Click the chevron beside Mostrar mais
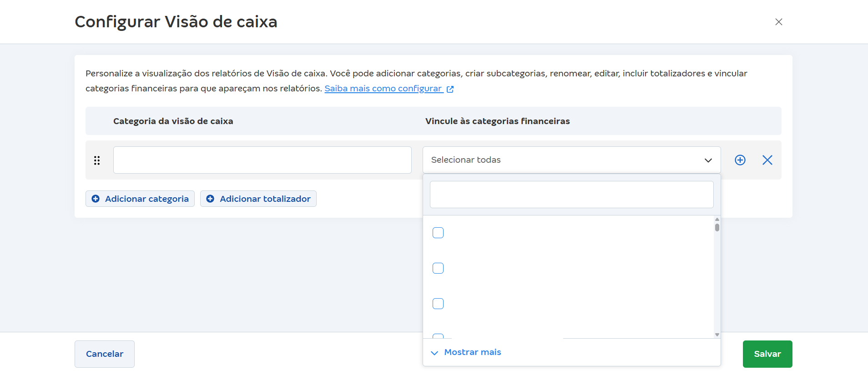 click(x=434, y=353)
